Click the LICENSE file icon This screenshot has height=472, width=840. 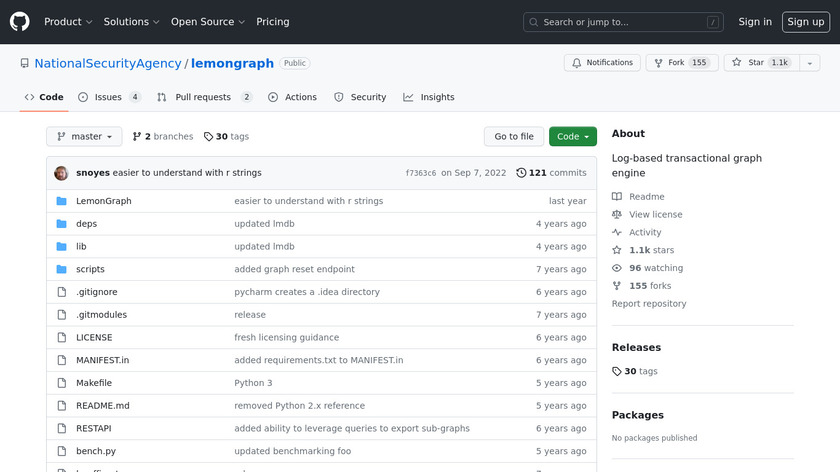coord(62,338)
